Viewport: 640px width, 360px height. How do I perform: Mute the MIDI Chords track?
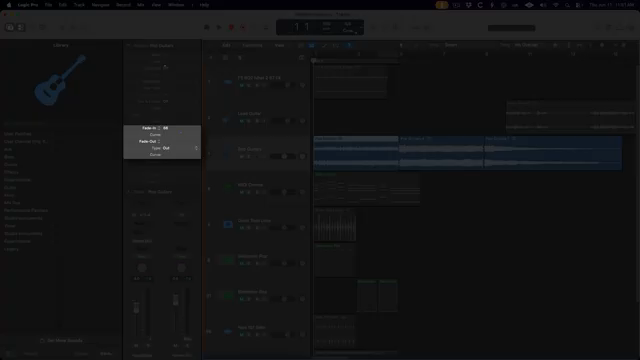pos(242,192)
